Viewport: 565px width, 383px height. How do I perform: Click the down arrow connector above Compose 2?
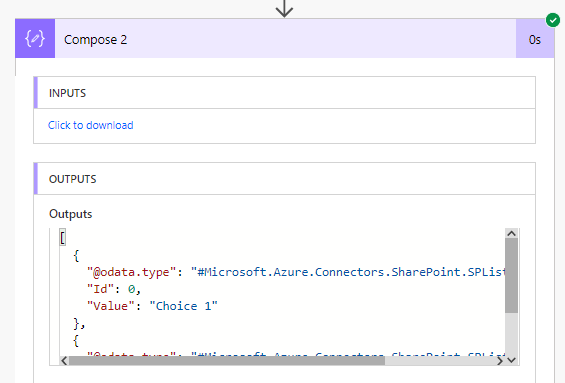(284, 8)
